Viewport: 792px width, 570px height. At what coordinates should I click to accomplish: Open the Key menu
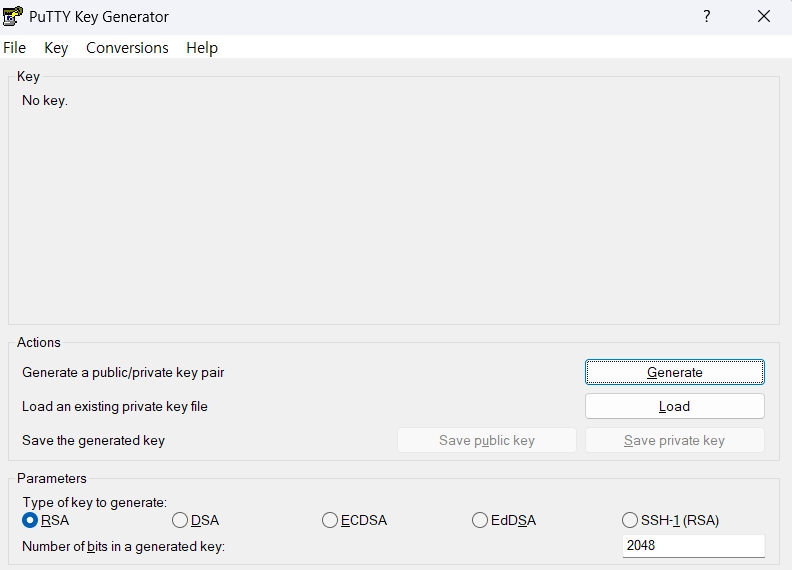point(56,48)
